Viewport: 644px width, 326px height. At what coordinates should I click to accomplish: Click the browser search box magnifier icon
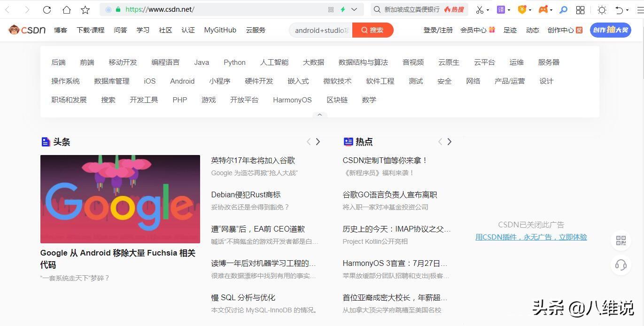(377, 9)
